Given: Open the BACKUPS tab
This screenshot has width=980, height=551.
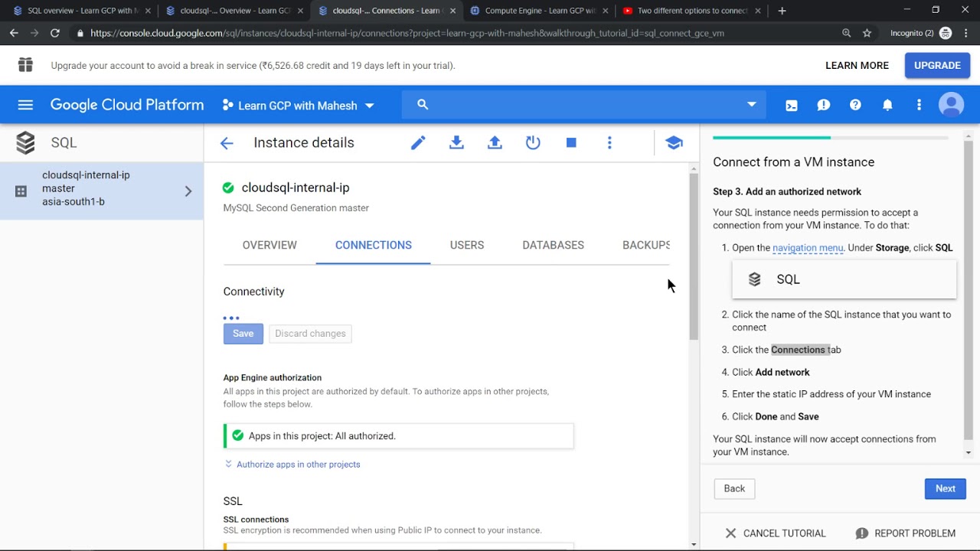Looking at the screenshot, I should tap(646, 245).
